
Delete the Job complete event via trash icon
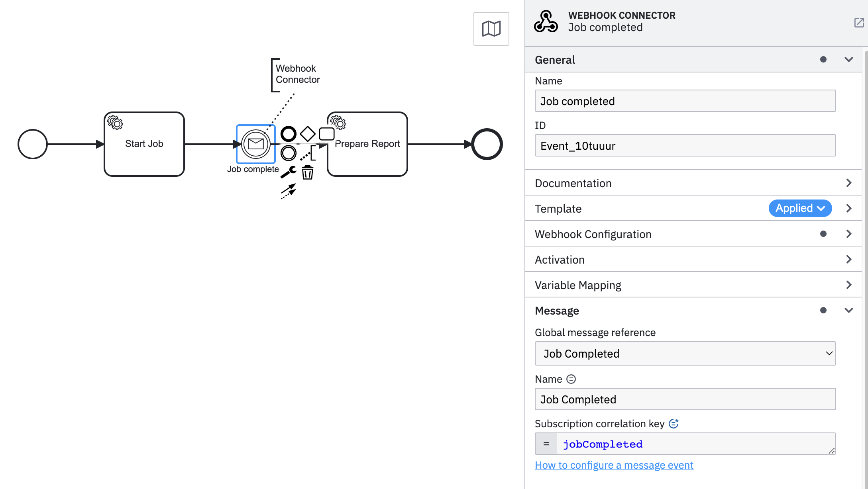click(x=307, y=172)
